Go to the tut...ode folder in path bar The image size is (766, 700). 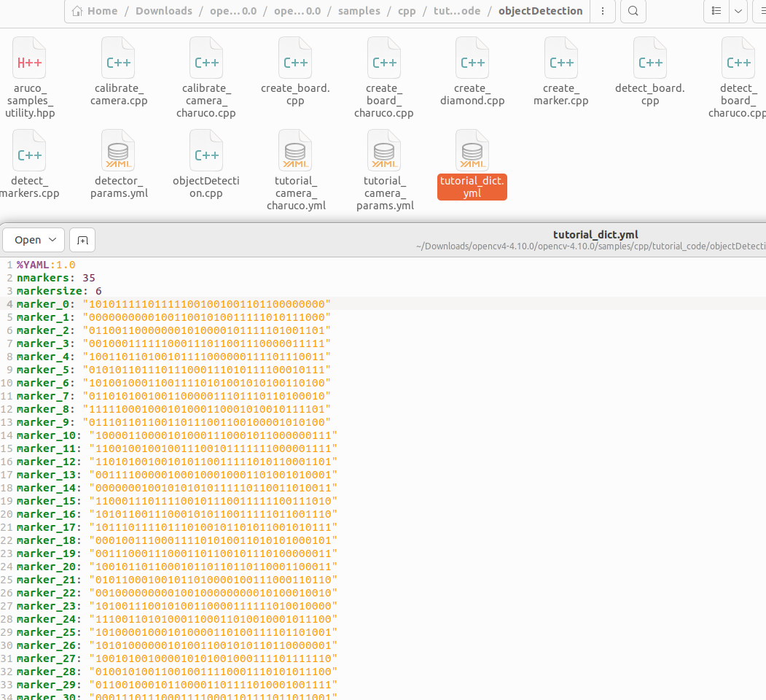457,11
